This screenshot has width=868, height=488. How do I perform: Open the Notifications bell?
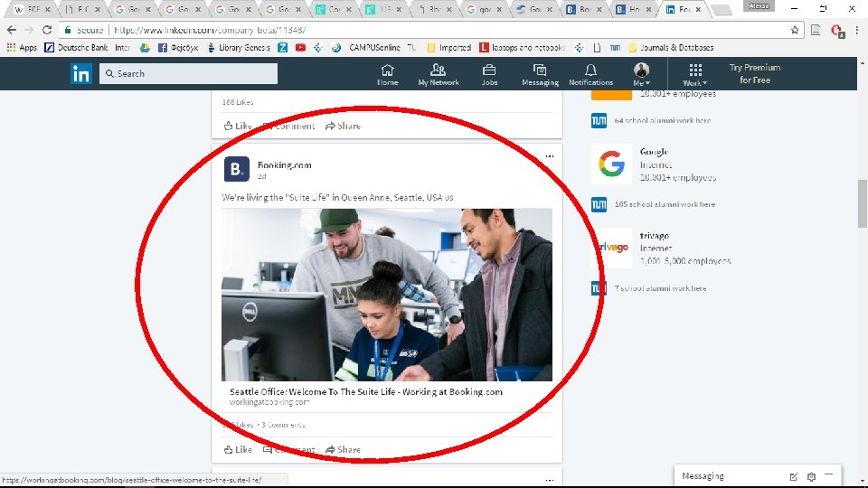coord(590,74)
